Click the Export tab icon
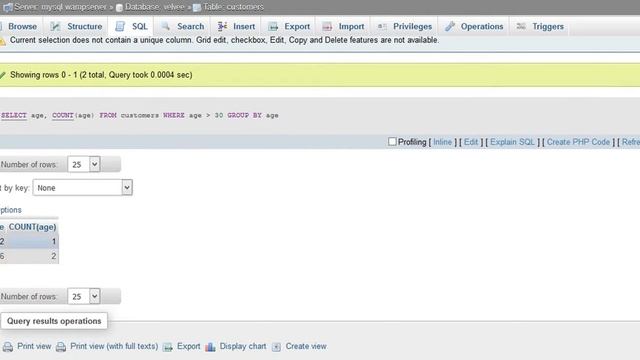The height and width of the screenshot is (360, 640). click(273, 27)
